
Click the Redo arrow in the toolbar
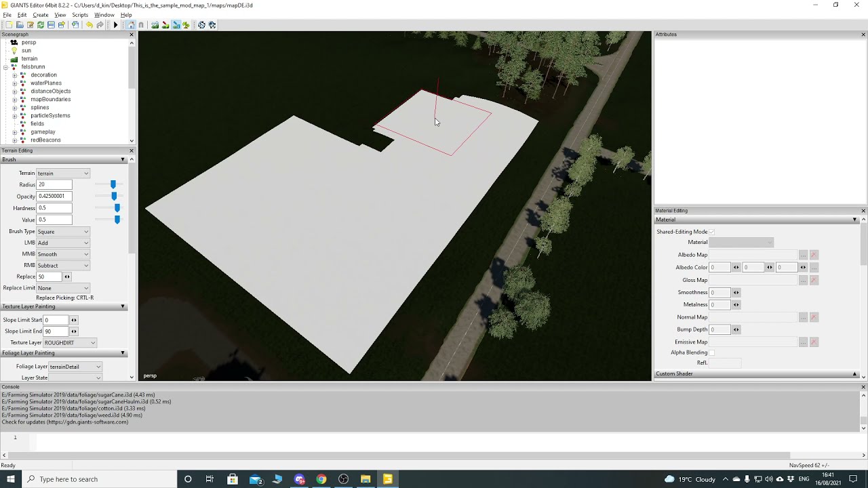pyautogui.click(x=100, y=25)
